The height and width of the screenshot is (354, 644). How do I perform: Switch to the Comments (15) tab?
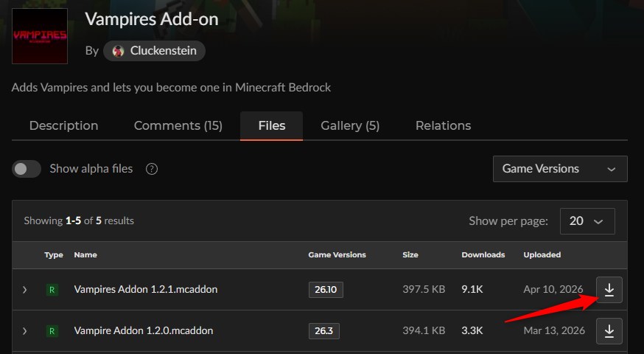click(x=178, y=126)
